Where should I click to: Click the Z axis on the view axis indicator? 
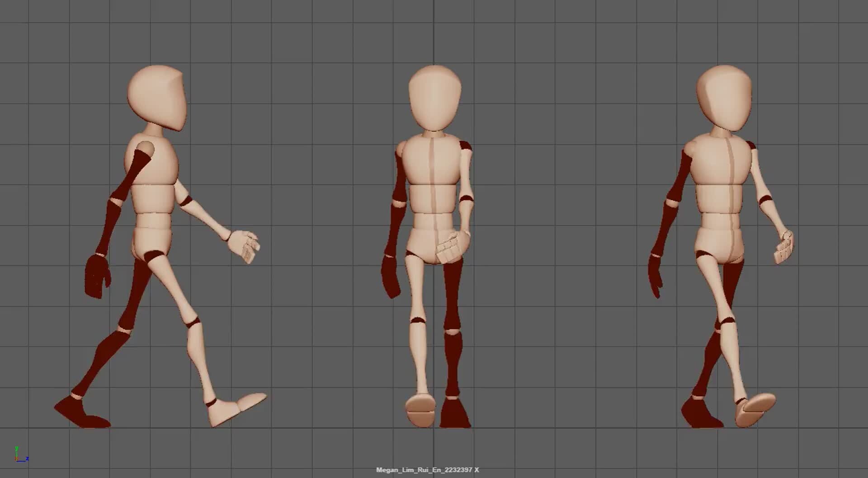27,459
